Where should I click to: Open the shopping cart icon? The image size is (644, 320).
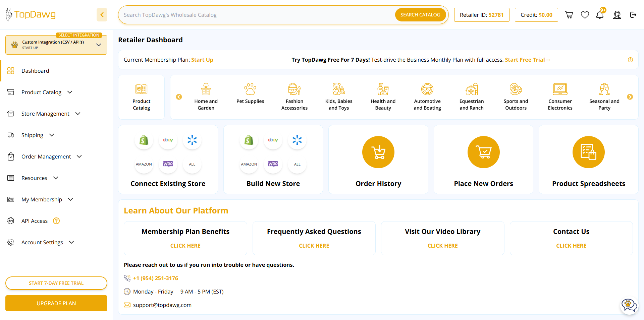569,15
